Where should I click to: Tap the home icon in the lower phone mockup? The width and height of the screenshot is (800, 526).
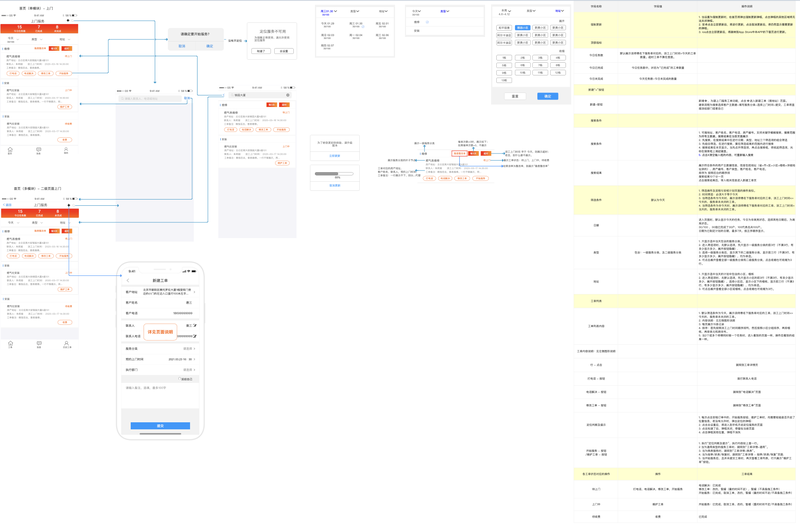click(x=10, y=344)
